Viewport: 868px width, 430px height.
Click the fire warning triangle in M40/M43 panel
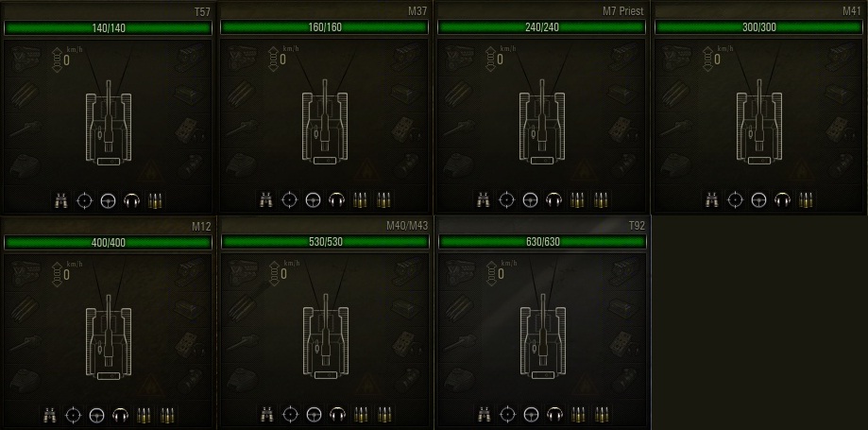click(367, 387)
